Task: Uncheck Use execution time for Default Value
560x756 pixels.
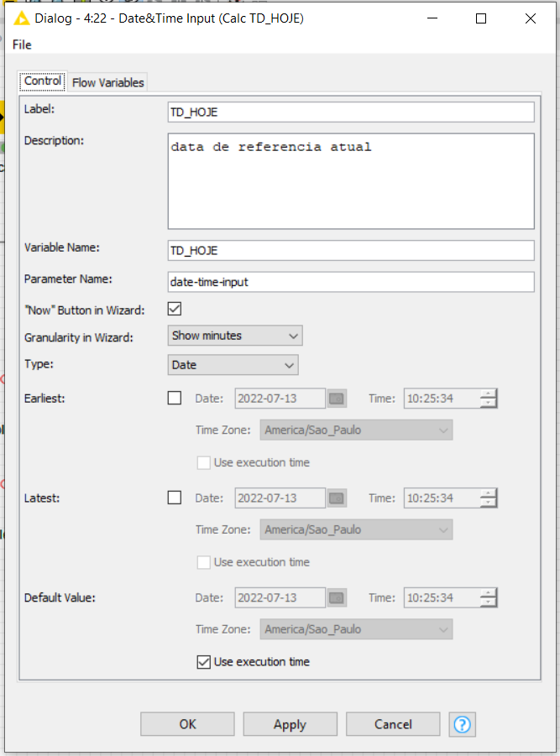Action: click(x=203, y=662)
